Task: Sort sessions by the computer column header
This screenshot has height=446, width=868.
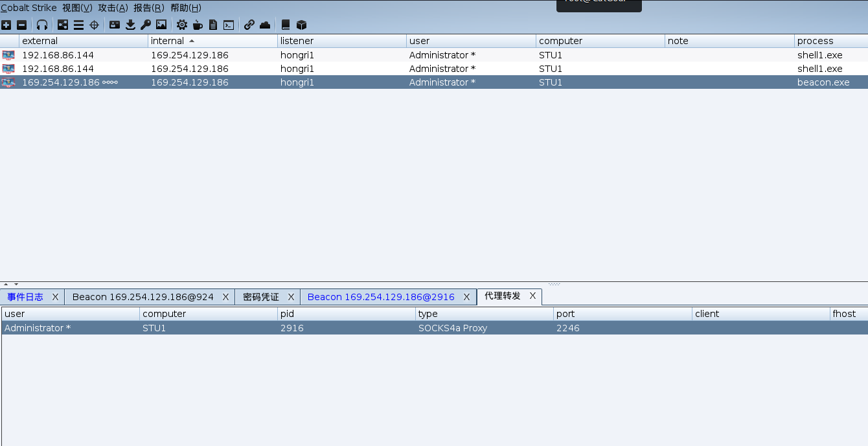Action: [600, 41]
